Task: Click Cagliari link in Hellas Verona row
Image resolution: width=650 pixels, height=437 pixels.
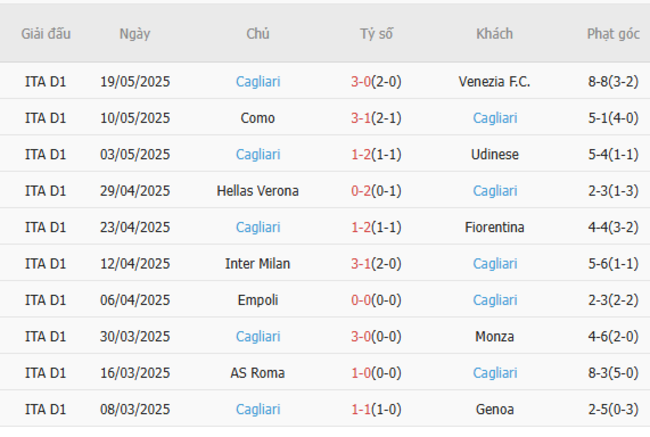Action: click(x=495, y=191)
